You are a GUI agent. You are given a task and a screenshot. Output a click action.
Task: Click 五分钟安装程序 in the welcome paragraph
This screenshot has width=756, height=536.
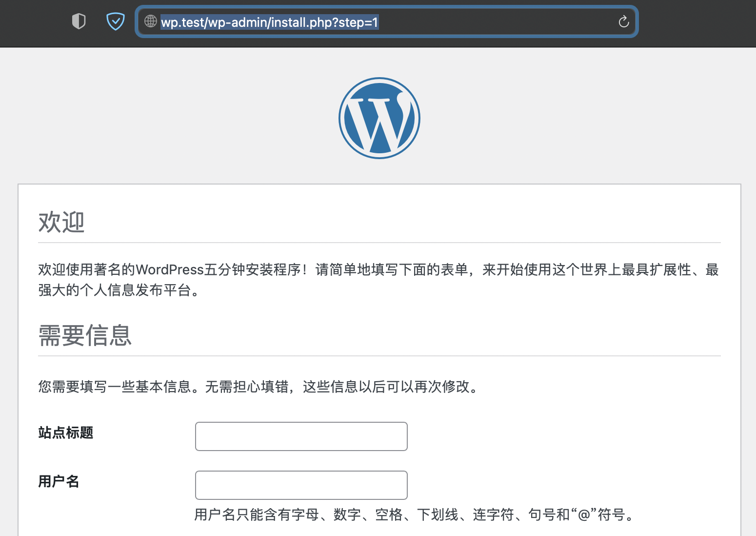253,270
